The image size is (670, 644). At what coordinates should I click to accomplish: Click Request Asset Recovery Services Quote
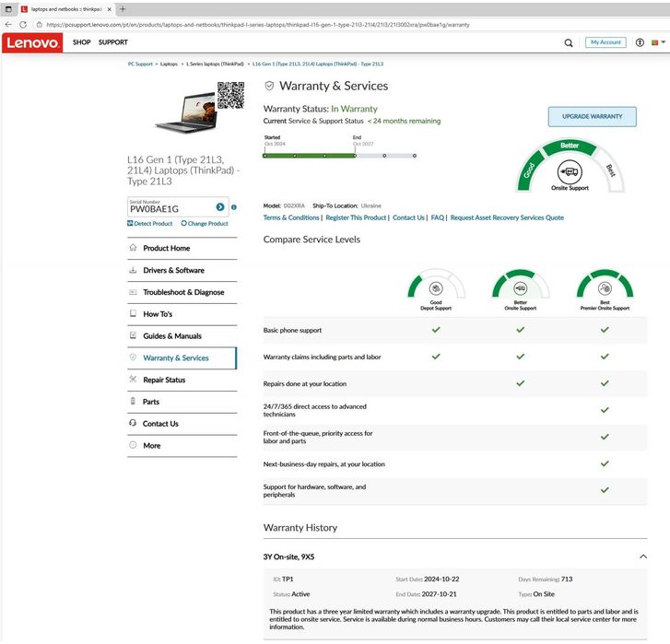(x=507, y=217)
